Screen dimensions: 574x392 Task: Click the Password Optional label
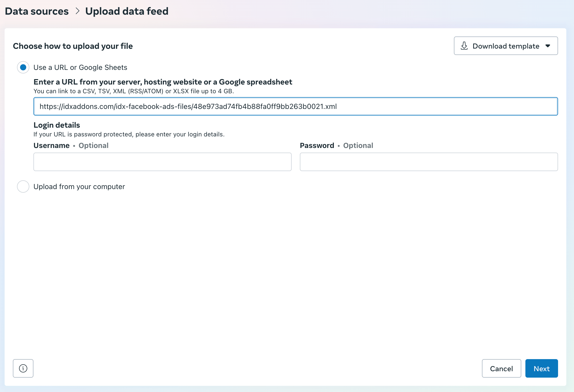click(336, 145)
